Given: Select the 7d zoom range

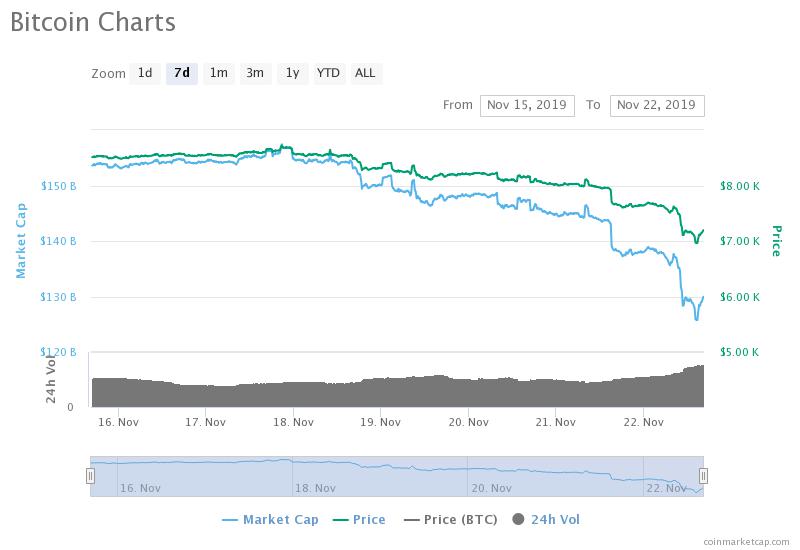Looking at the screenshot, I should (x=182, y=73).
